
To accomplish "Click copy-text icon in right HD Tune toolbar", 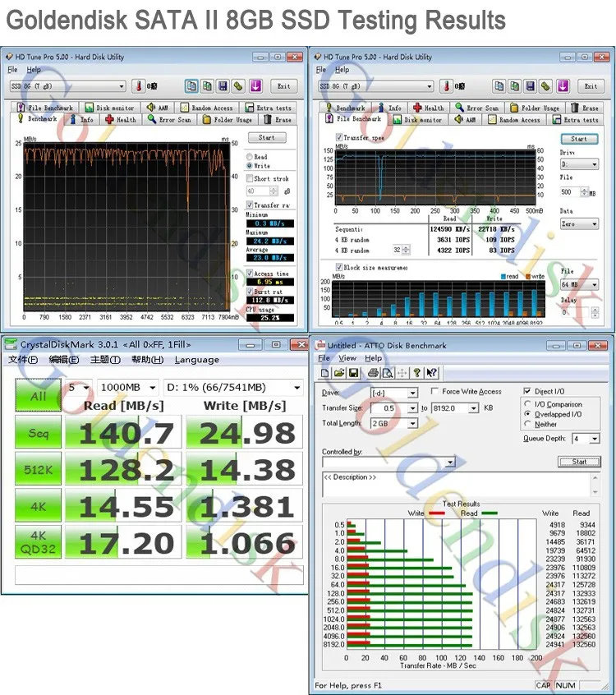I will click(499, 86).
